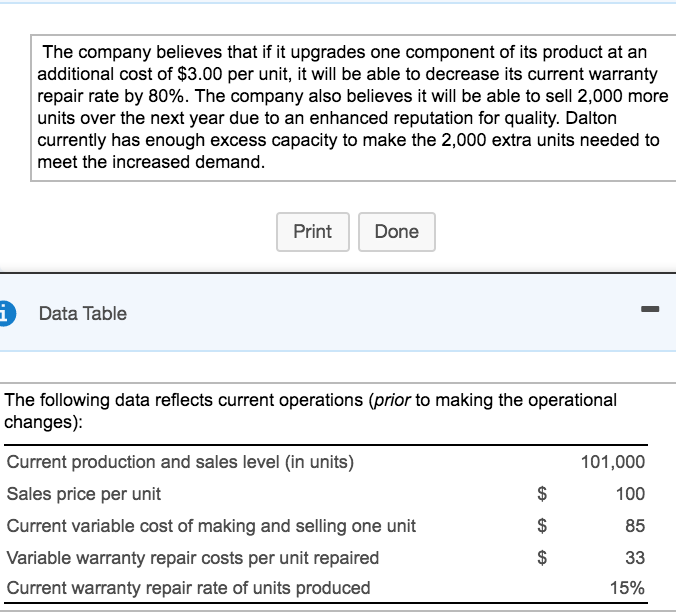Image resolution: width=676 pixels, height=614 pixels.
Task: Click the warranty repair cost value 33
Action: [x=635, y=557]
